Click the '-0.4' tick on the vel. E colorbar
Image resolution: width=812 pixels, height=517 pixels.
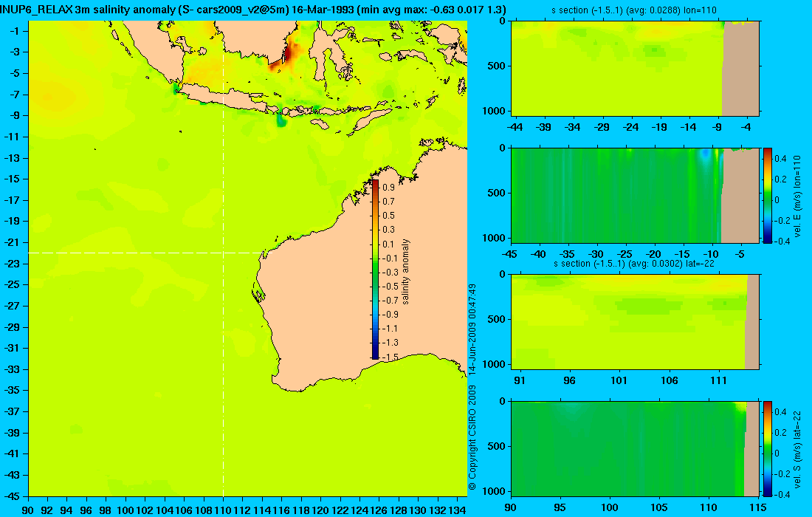pos(782,241)
